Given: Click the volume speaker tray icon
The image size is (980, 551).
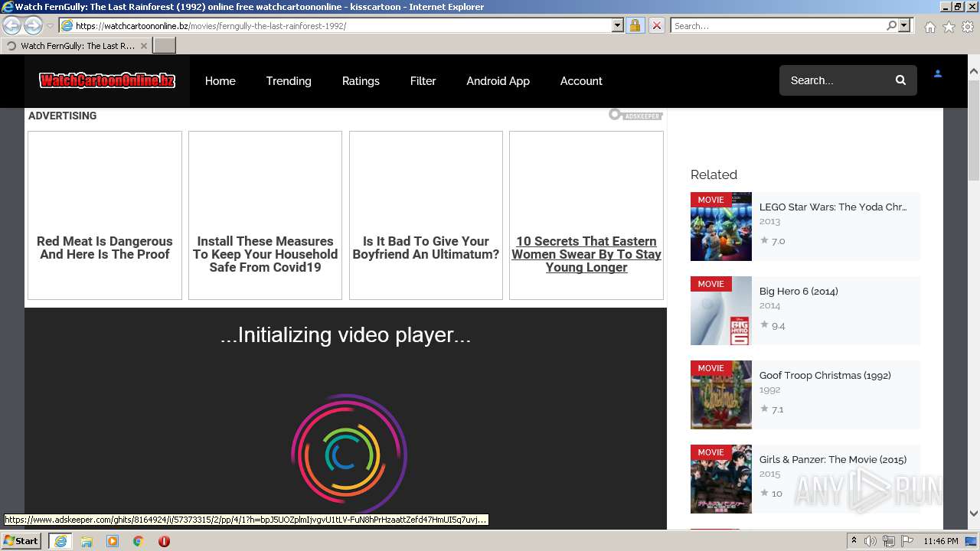Looking at the screenshot, I should coord(871,541).
